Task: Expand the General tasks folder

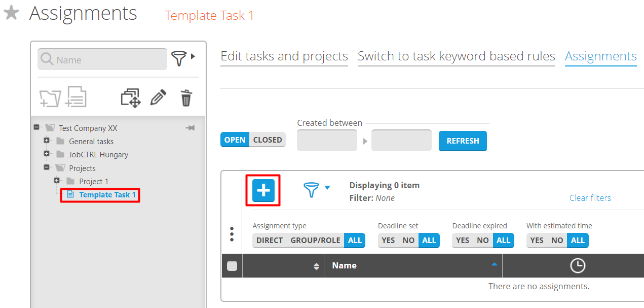Action: [x=47, y=141]
